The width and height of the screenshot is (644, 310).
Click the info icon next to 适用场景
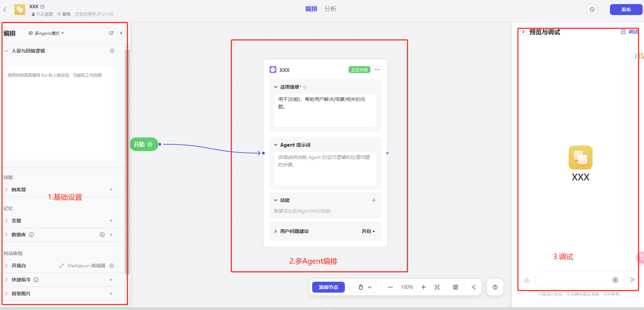305,87
